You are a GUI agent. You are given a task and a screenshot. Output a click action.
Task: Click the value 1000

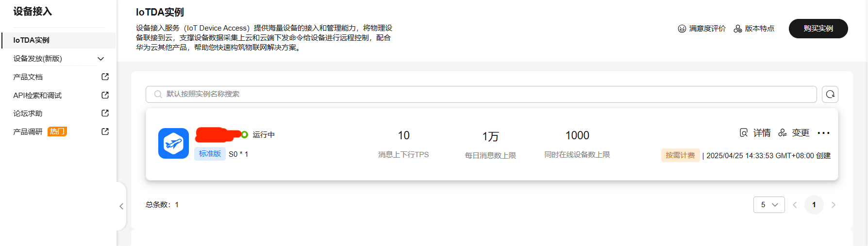click(577, 135)
